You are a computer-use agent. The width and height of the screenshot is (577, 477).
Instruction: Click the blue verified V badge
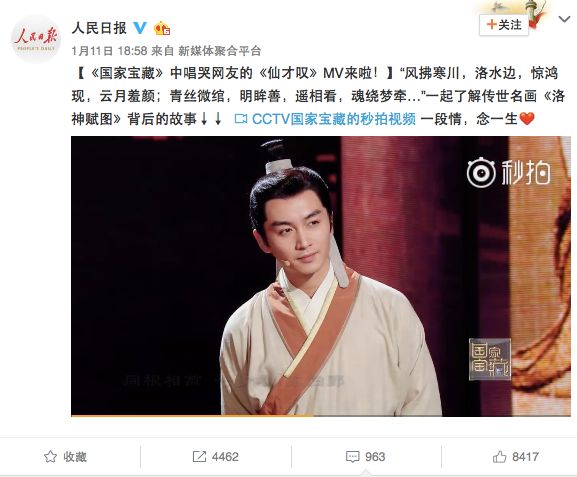[x=140, y=28]
